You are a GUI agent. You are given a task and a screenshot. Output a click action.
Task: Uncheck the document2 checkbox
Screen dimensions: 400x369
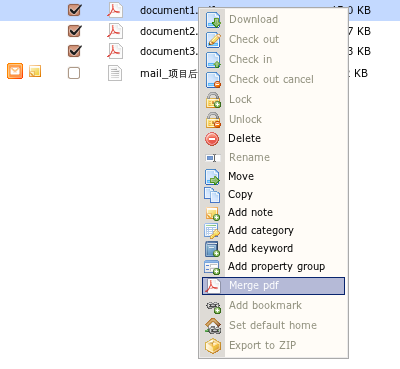74,31
